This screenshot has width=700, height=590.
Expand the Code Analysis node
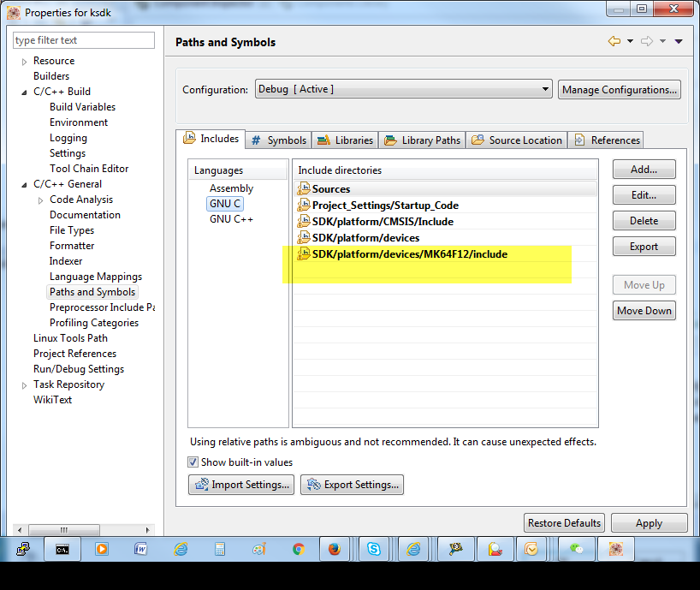pyautogui.click(x=40, y=200)
